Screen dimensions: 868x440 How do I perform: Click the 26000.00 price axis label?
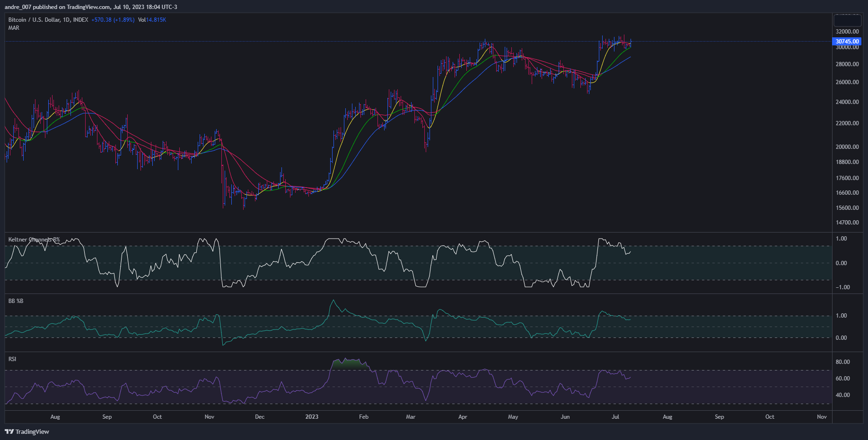click(847, 82)
